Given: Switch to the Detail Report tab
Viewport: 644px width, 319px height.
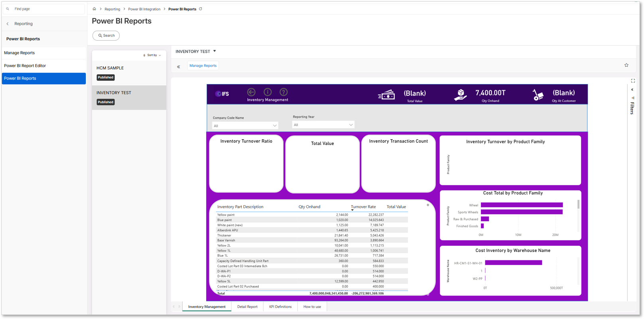Looking at the screenshot, I should pyautogui.click(x=247, y=307).
